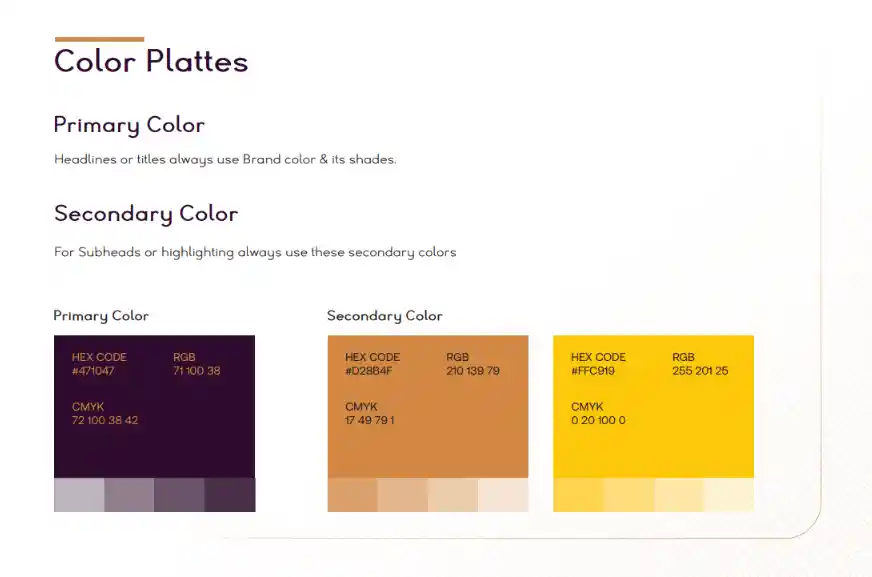The width and height of the screenshot is (872, 577).
Task: Click the Color Plattes page title
Action: coord(151,61)
